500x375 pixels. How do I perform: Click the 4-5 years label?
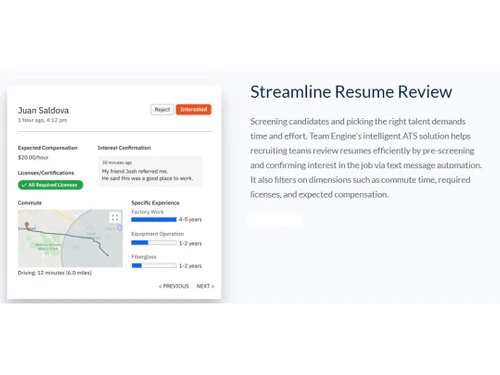190,219
